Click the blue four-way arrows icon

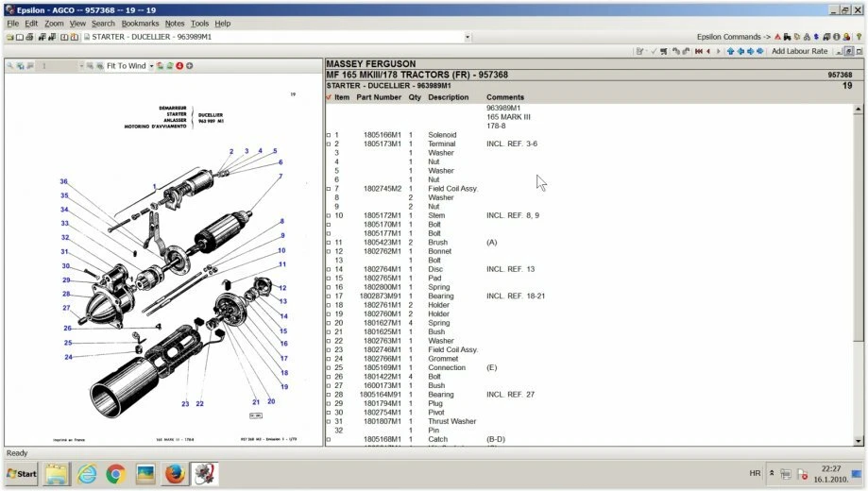coord(760,51)
